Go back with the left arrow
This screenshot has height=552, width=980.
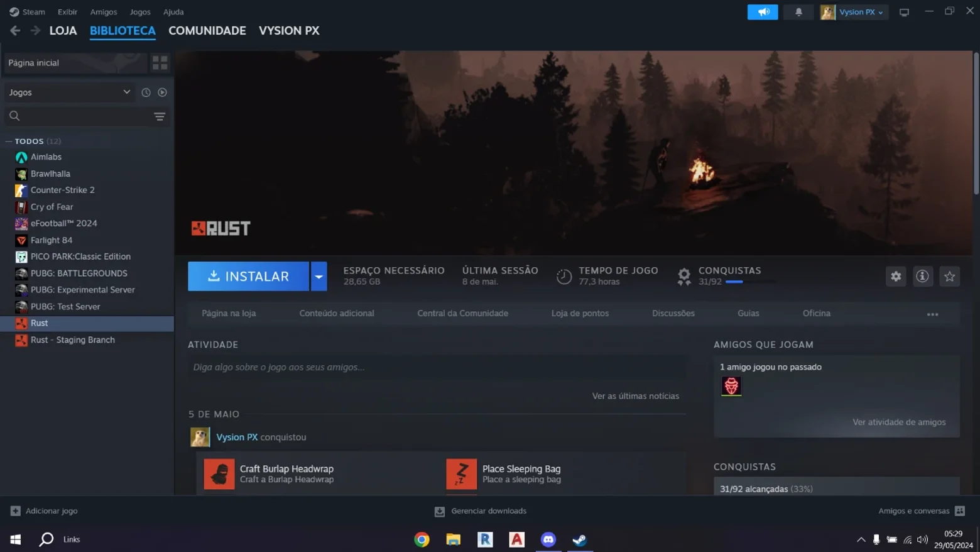tap(15, 30)
